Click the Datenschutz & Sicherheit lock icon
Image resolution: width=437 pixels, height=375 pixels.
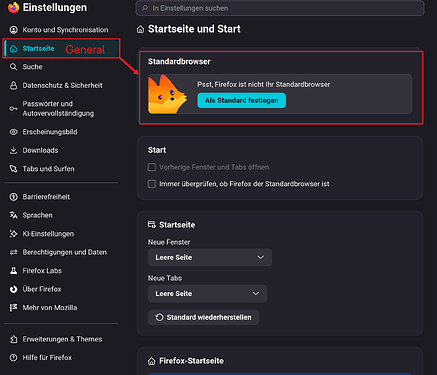(13, 86)
